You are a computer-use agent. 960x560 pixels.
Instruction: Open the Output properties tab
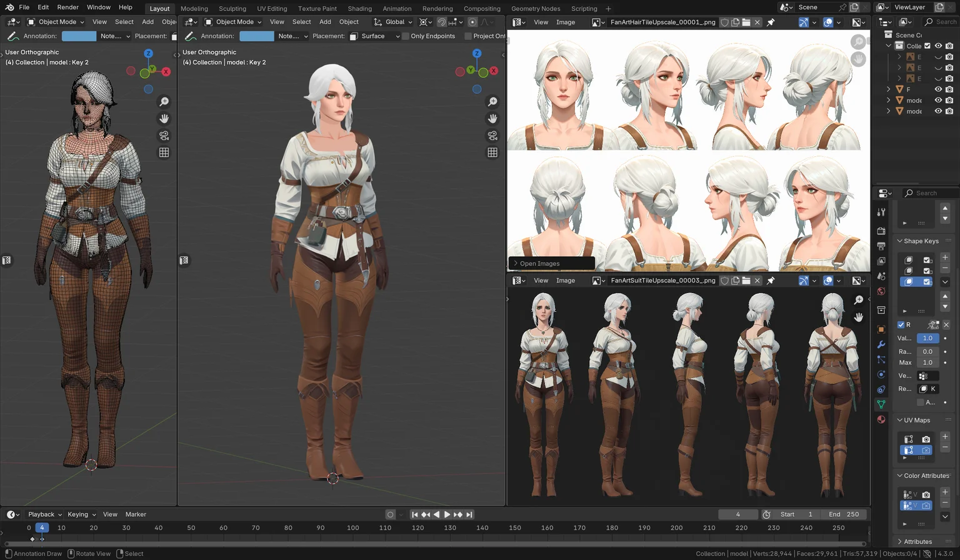tap(881, 246)
